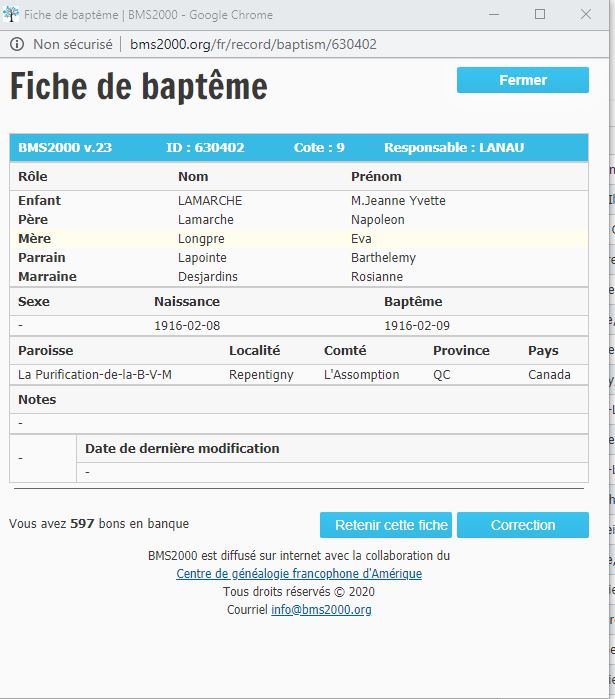615x699 pixels.
Task: Click the ID : 630402 header text
Action: [x=205, y=148]
